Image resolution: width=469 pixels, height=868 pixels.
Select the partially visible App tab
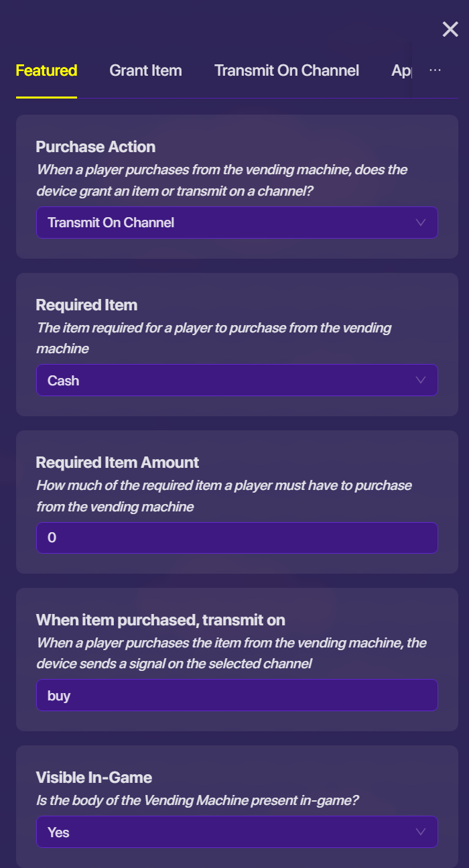pos(401,70)
